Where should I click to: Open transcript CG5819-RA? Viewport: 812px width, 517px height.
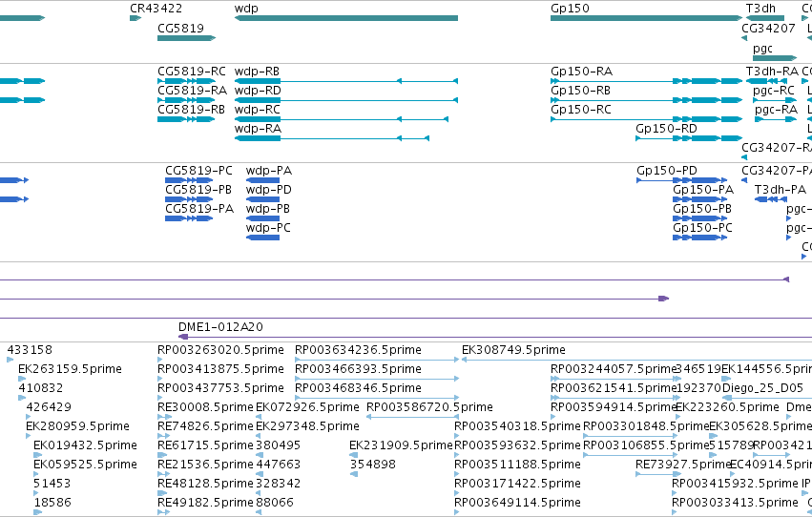186,100
